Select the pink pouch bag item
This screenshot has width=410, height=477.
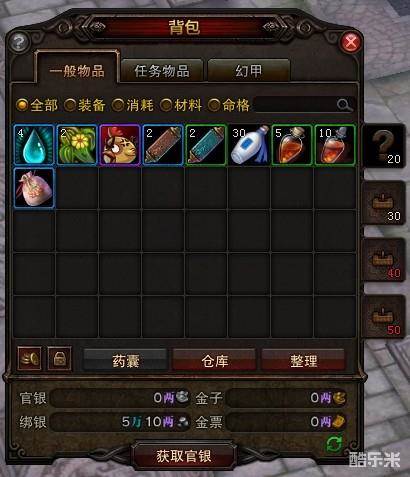[x=34, y=188]
